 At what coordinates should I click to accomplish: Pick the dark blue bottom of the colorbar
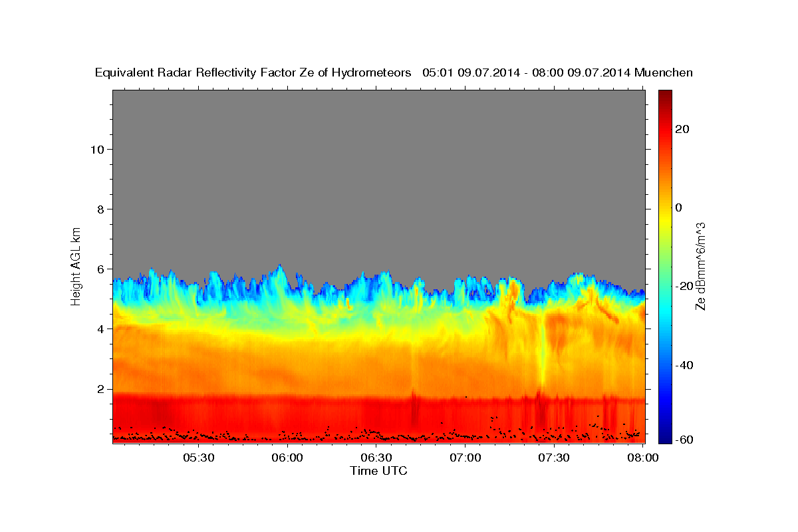pyautogui.click(x=665, y=439)
